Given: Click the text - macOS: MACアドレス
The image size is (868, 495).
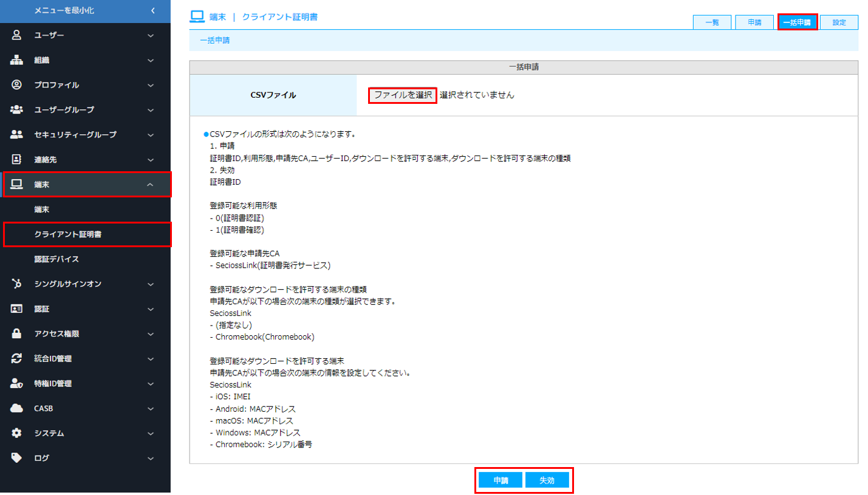Looking at the screenshot, I should (x=251, y=420).
